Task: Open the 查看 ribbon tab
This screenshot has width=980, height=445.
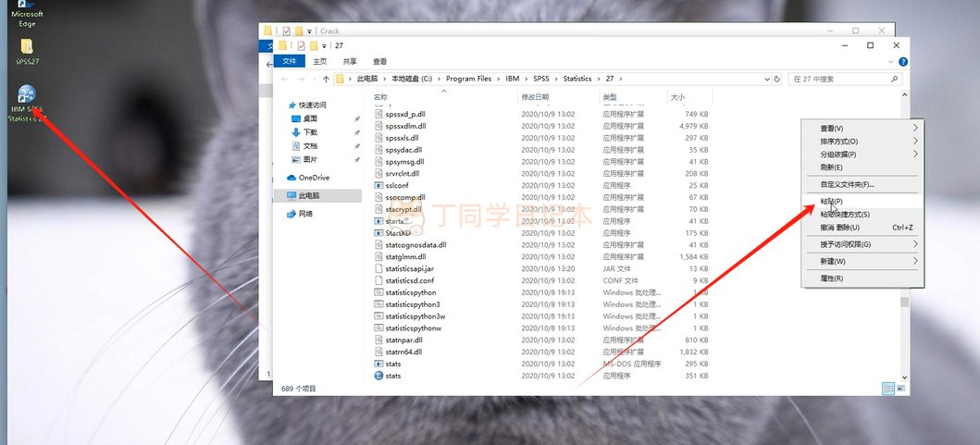Action: pos(380,61)
